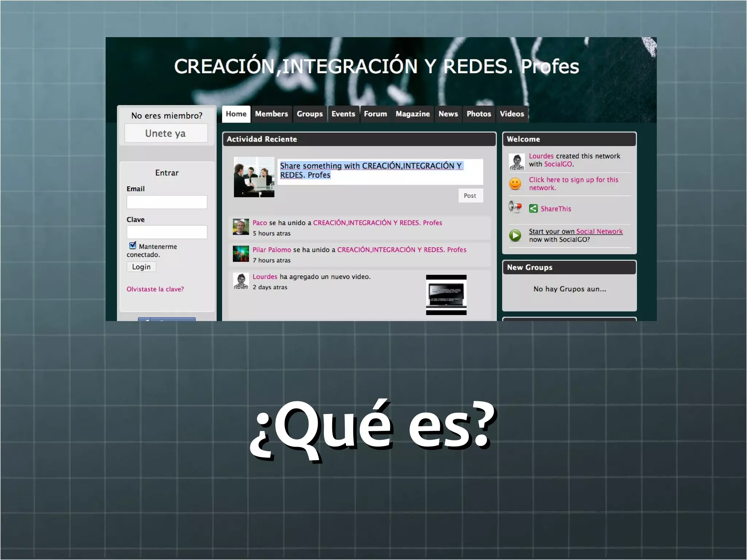The height and width of the screenshot is (560, 747).
Task: Click the megaphone icon in Welcome panel
Action: click(x=515, y=207)
